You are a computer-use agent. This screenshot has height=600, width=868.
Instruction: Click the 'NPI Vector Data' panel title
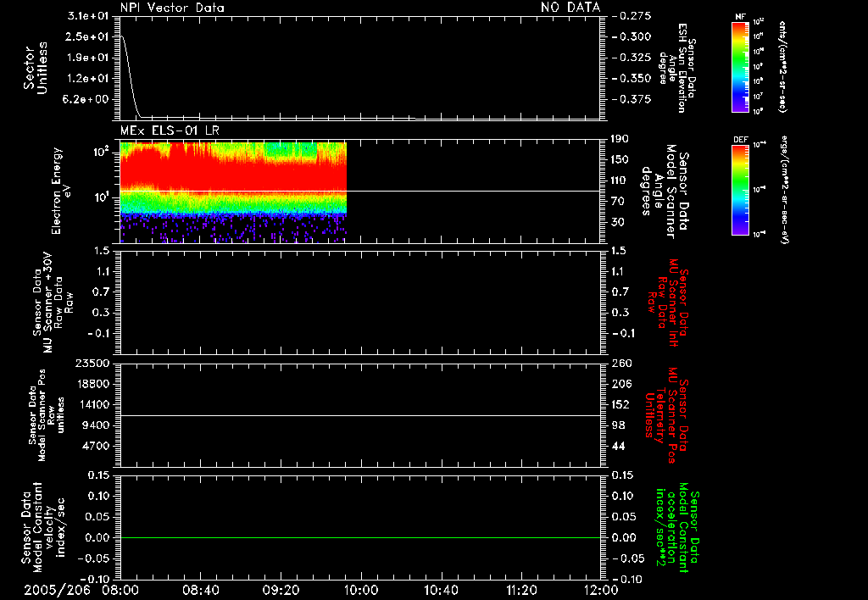pyautogui.click(x=172, y=8)
